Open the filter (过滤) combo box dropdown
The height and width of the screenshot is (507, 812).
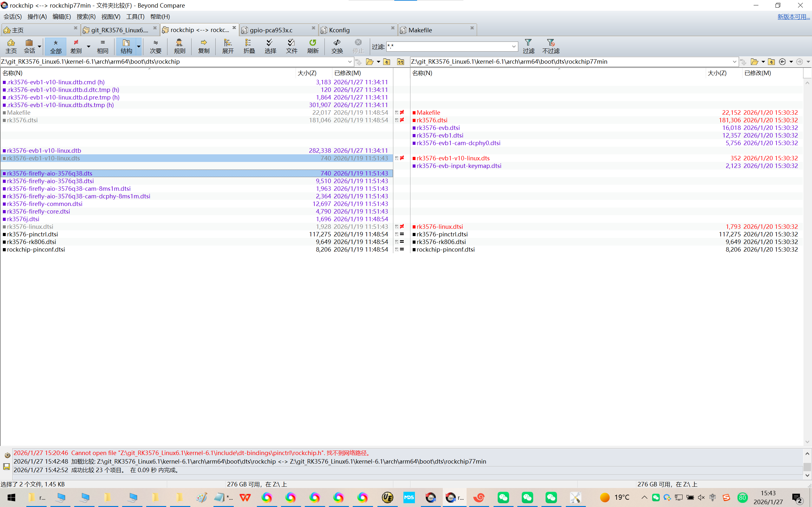click(514, 46)
